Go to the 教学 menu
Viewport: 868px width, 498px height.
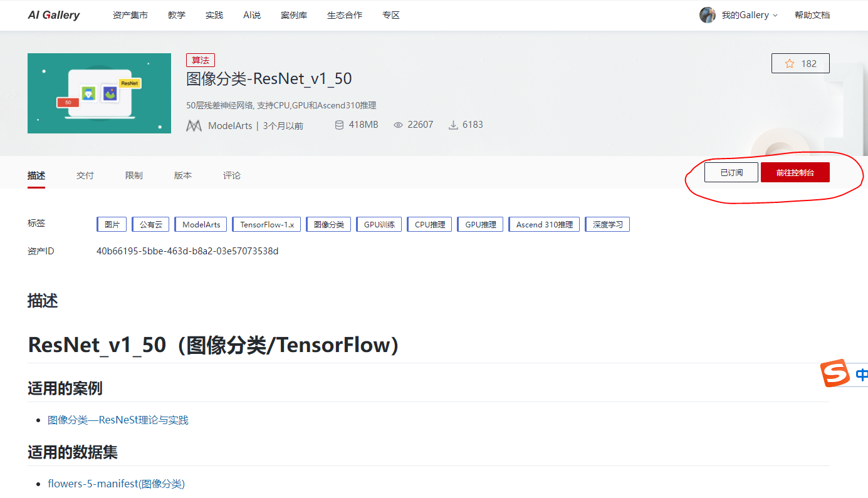[x=177, y=15]
